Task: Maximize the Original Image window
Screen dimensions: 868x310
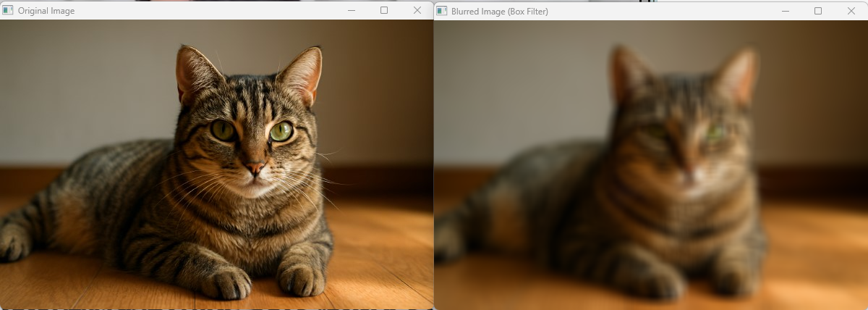Action: tap(384, 11)
